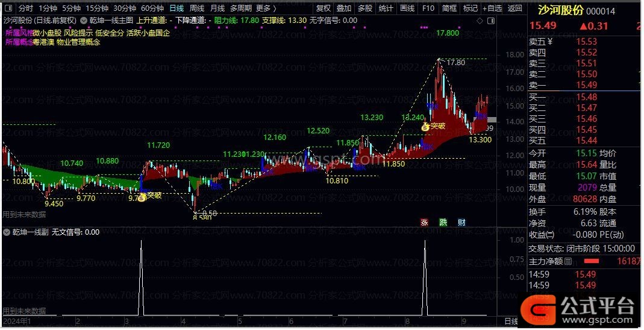The width and height of the screenshot is (644, 330).
Task: Expand the 乾坤一线副 sub-chart indicator menu
Action: (x=7, y=232)
